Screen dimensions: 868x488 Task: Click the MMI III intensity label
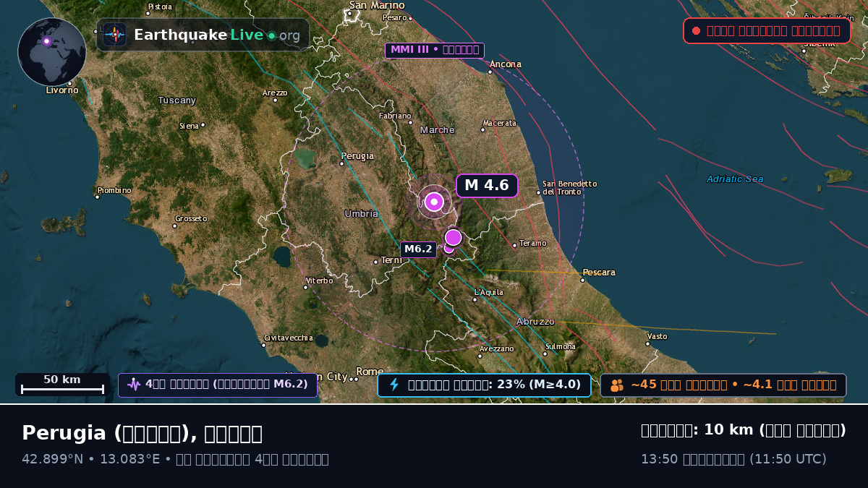click(435, 50)
